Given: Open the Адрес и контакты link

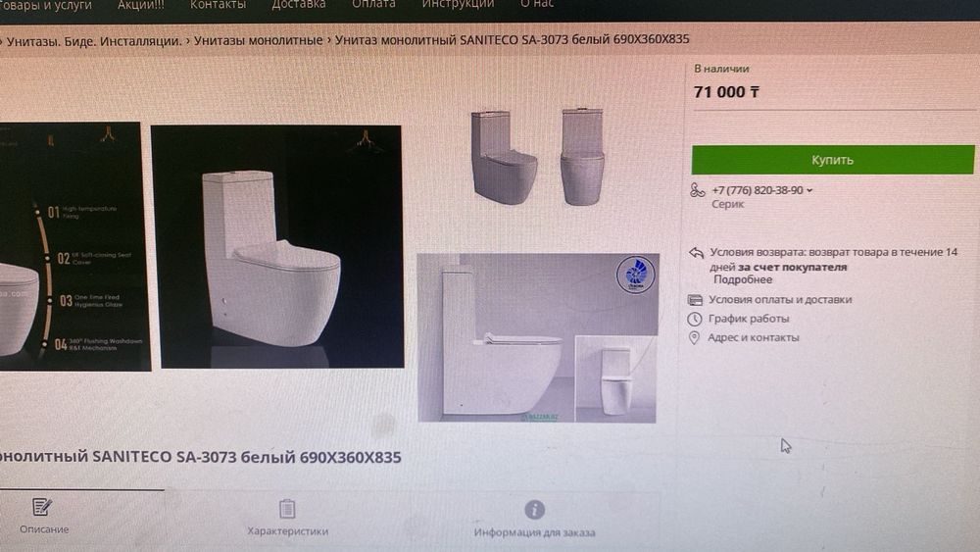Looking at the screenshot, I should [x=753, y=337].
